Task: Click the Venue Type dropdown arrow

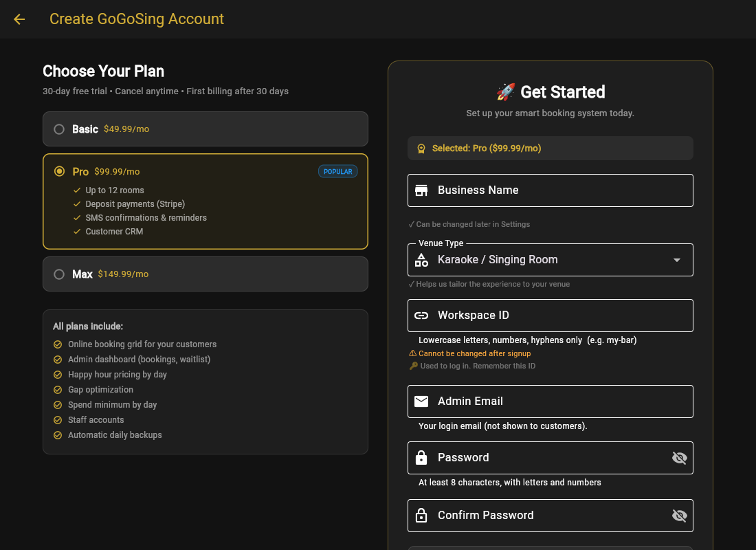Action: pos(677,260)
